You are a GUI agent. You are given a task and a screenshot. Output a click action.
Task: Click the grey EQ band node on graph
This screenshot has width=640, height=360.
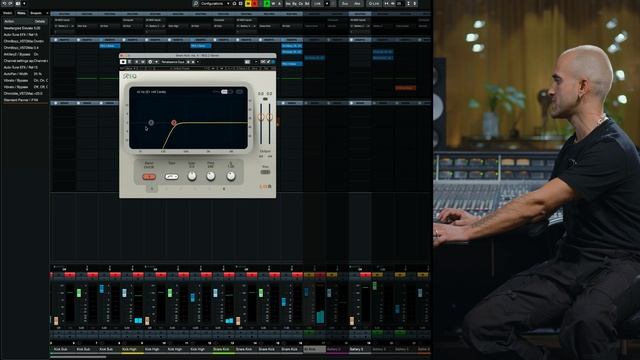coord(151,122)
